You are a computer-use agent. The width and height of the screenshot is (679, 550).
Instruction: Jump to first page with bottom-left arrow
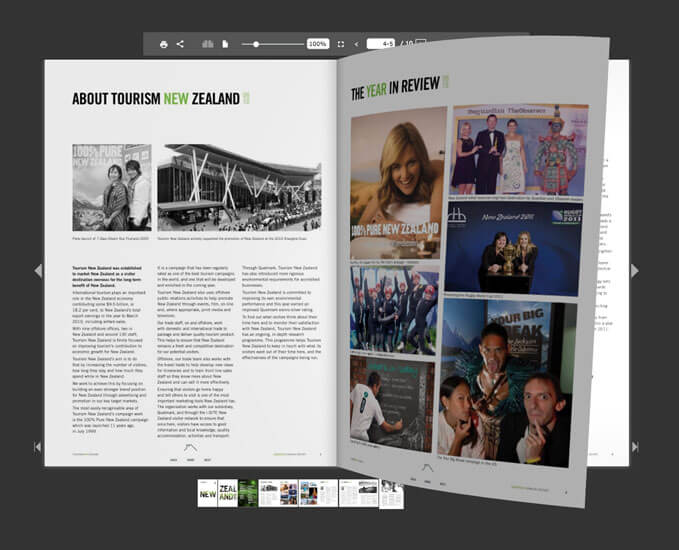[38, 447]
